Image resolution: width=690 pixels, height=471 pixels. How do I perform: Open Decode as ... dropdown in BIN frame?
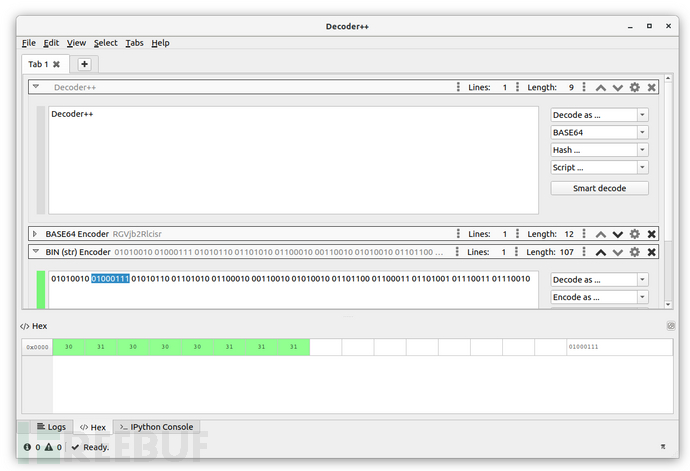tap(599, 280)
